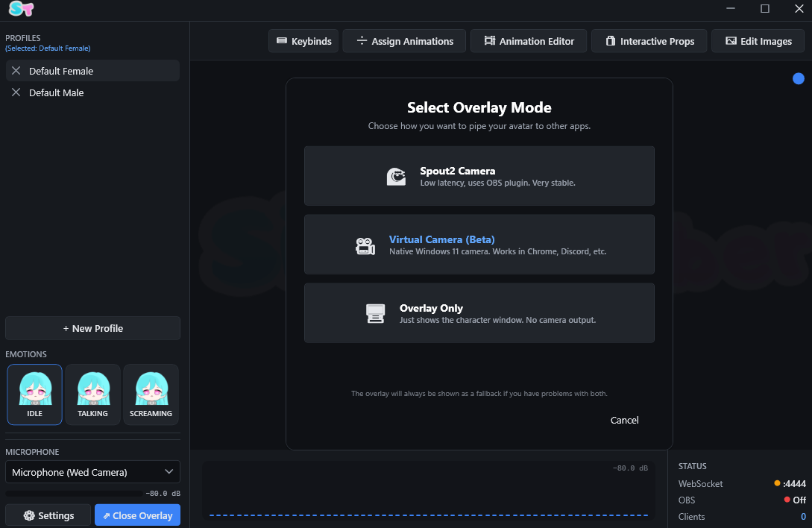Click the OBS Off status
This screenshot has height=528, width=812.
pos(795,500)
